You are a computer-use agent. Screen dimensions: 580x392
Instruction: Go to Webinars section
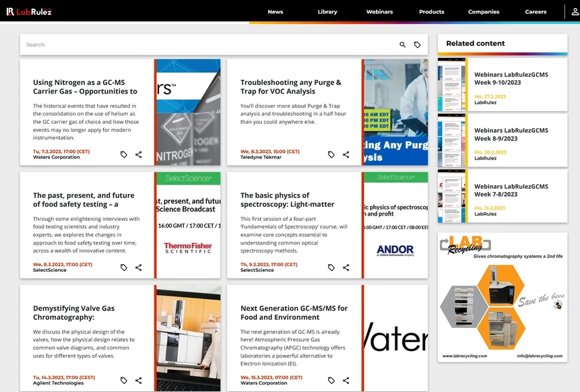pos(379,12)
